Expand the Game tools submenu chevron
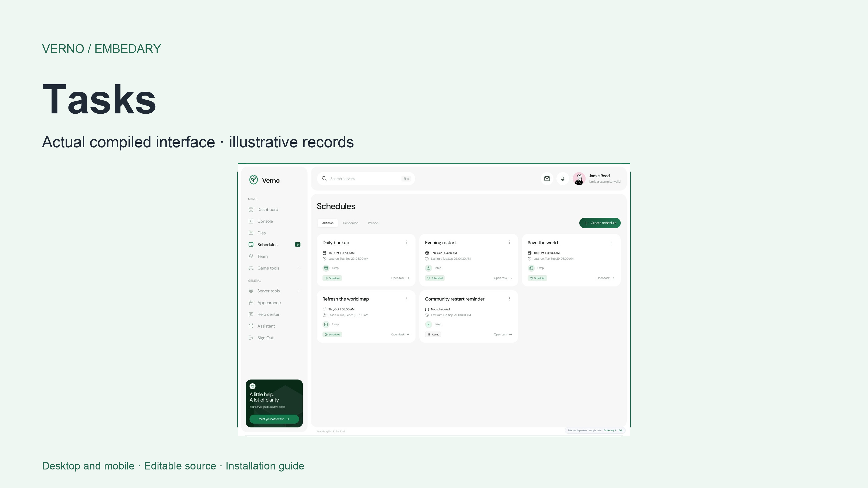This screenshot has height=488, width=868. pyautogui.click(x=299, y=268)
